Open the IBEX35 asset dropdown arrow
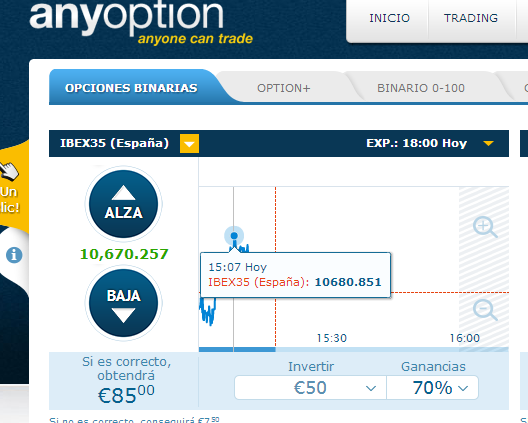Image resolution: width=528 pixels, height=423 pixels. [x=189, y=143]
